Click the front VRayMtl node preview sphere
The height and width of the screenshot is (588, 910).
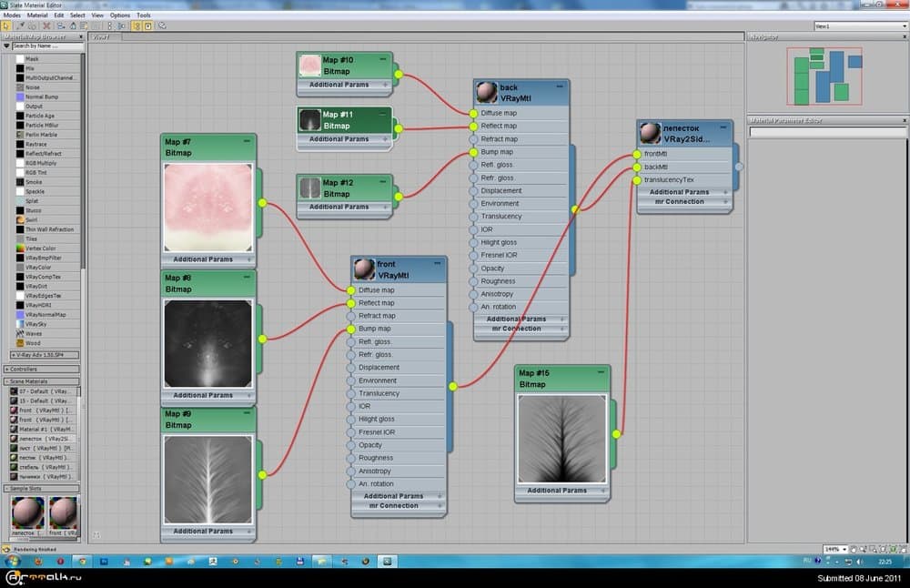(x=364, y=269)
